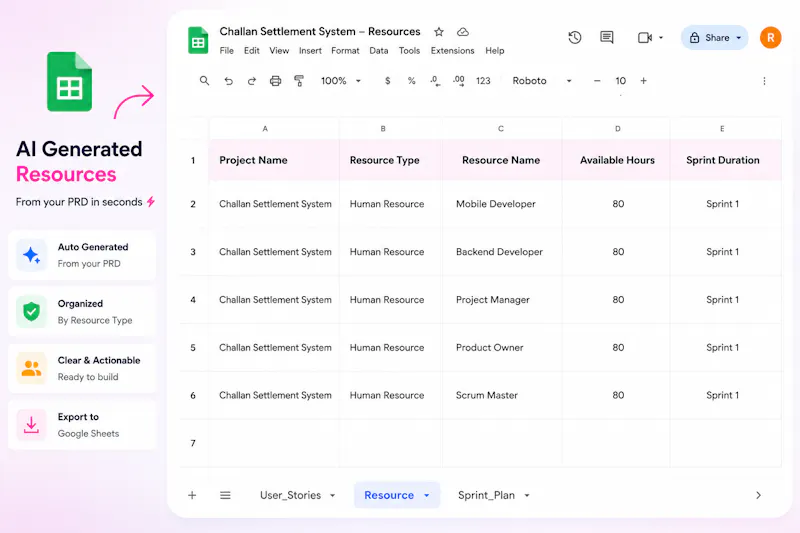The height and width of the screenshot is (533, 800).
Task: Click the Clear & Actionable card
Action: click(82, 368)
